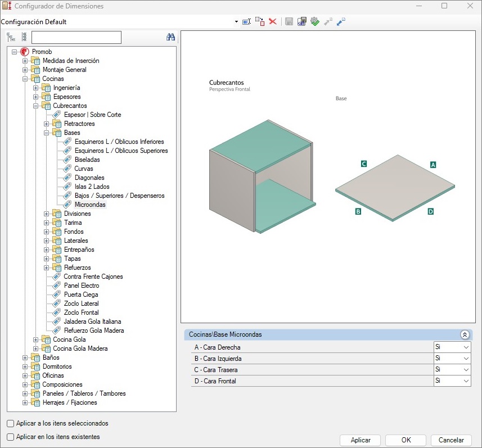The height and width of the screenshot is (448, 482).
Task: Click the tree search input field
Action: point(76,37)
